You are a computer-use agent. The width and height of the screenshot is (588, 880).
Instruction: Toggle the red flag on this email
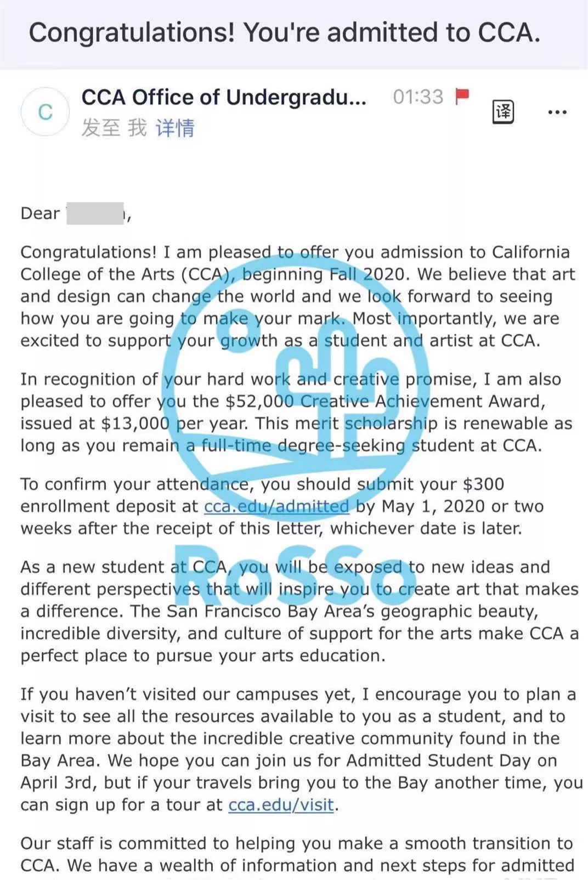pos(462,97)
